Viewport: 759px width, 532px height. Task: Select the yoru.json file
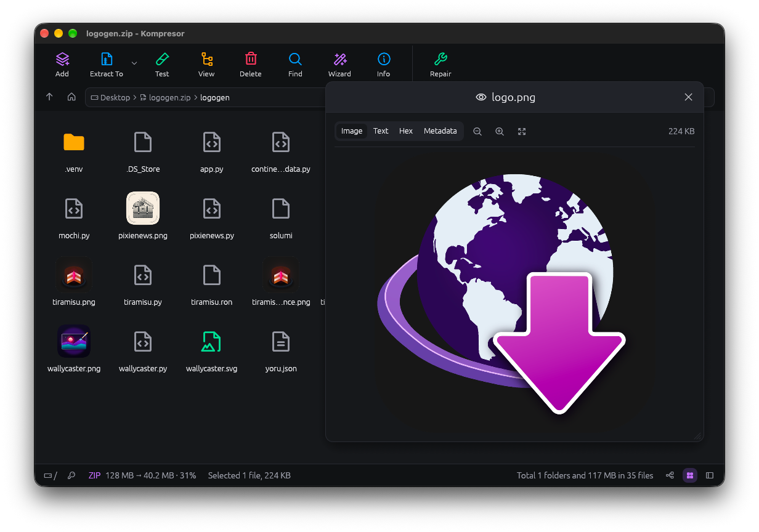pyautogui.click(x=281, y=350)
